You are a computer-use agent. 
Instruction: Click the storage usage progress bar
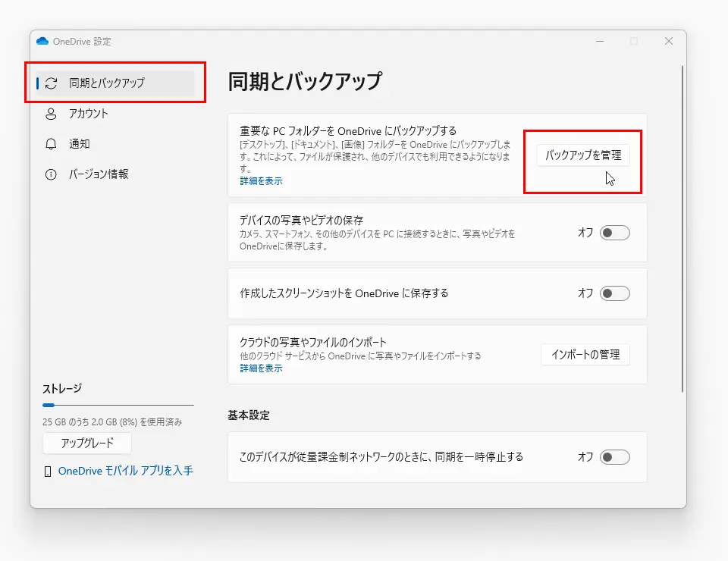point(118,406)
